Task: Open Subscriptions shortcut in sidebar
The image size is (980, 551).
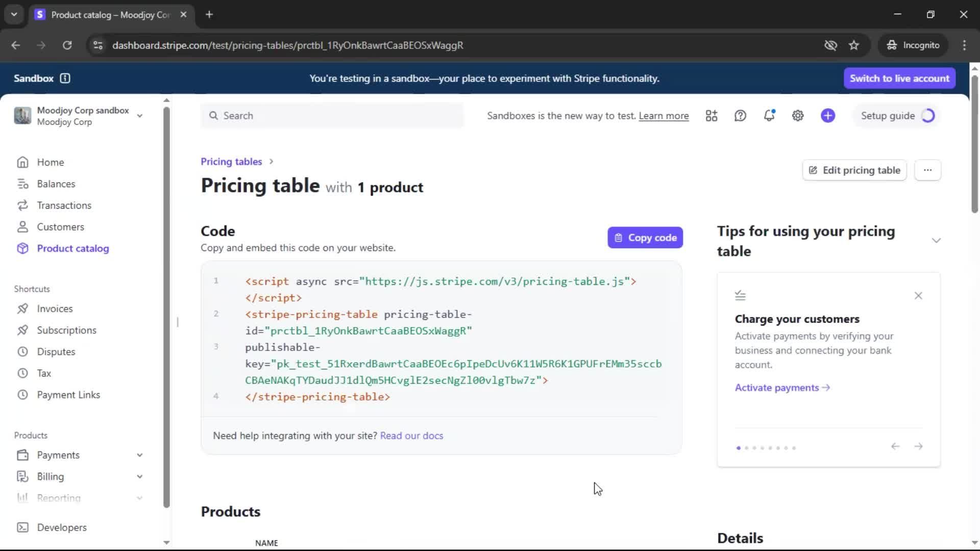Action: [66, 330]
